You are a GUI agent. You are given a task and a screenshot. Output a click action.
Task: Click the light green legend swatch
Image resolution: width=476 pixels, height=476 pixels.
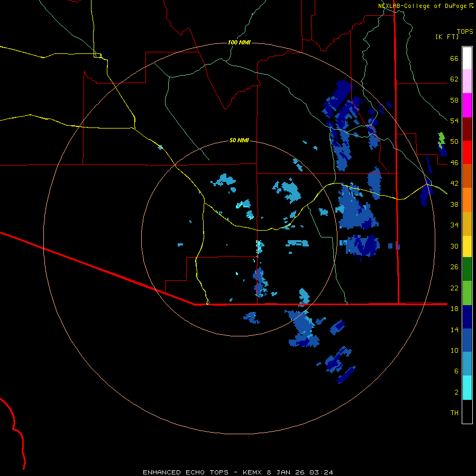[467, 293]
